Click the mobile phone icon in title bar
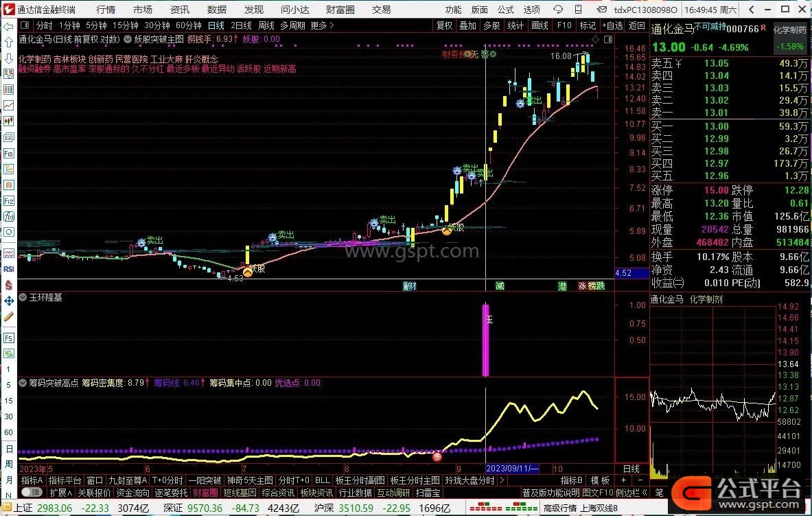 tap(578, 10)
